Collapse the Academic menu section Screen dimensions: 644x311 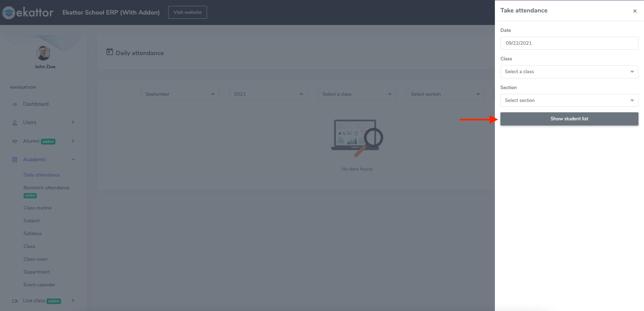pos(73,159)
